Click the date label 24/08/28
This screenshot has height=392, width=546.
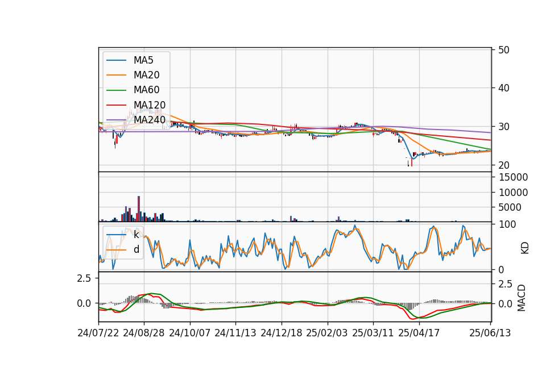pyautogui.click(x=144, y=333)
